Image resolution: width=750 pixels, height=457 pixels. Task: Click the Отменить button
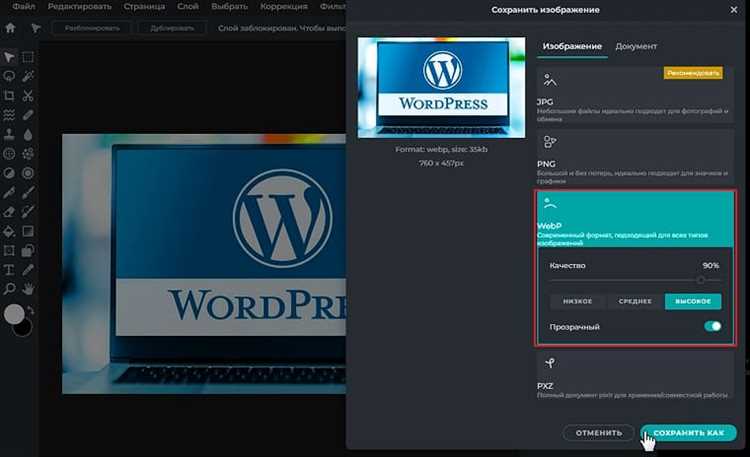tap(599, 433)
